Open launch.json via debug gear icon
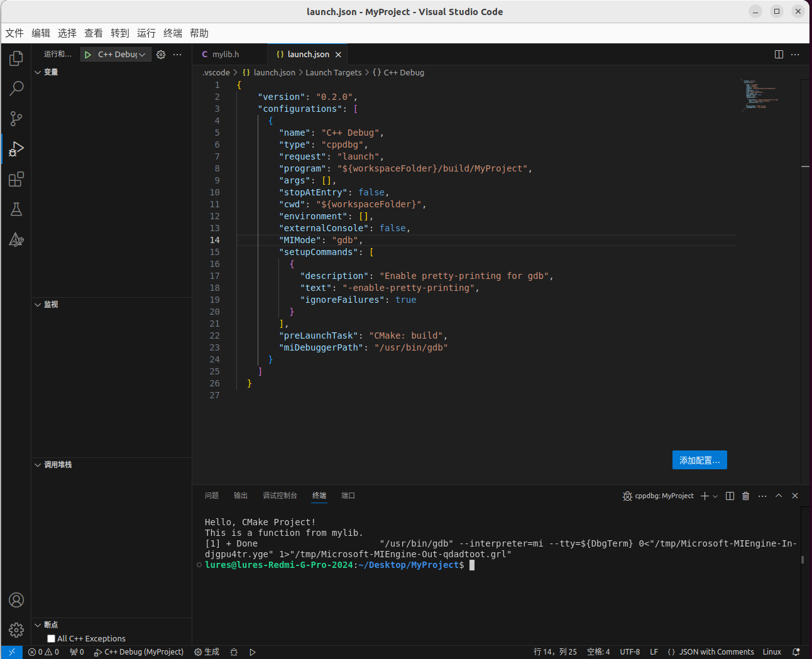 pyautogui.click(x=161, y=55)
